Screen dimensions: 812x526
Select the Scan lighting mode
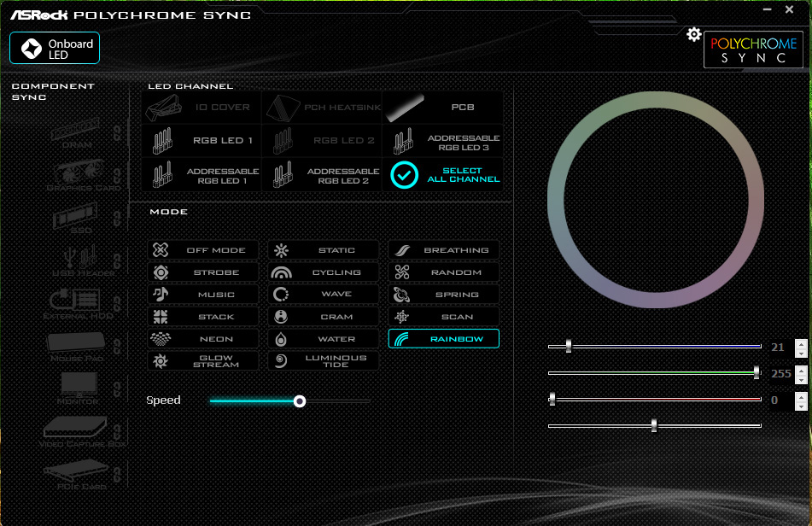click(444, 317)
